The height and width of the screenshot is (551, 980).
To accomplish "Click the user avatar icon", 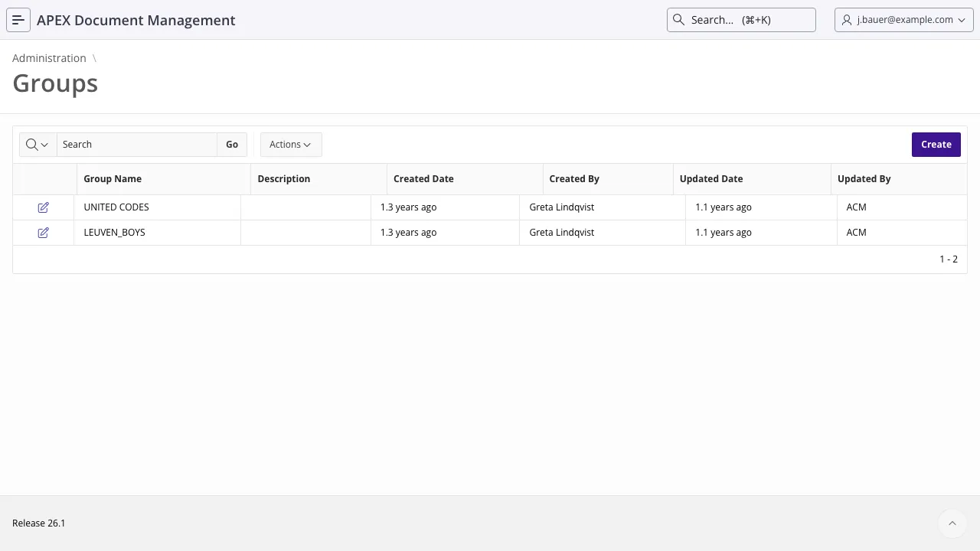I will [x=847, y=20].
